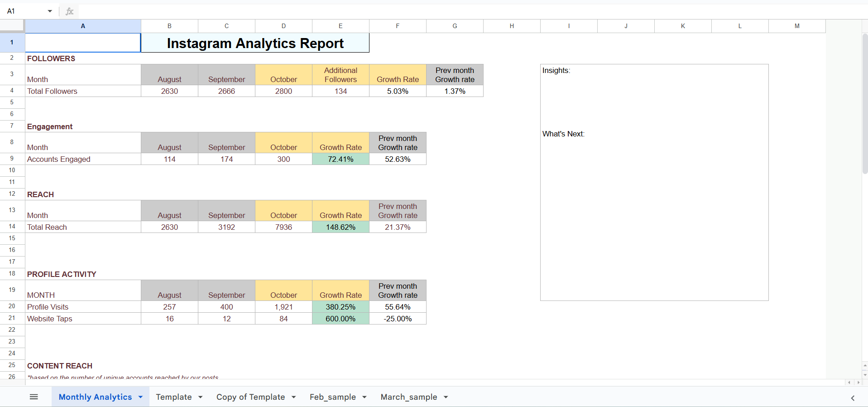Image resolution: width=868 pixels, height=407 pixels.
Task: Select column A header
Action: click(x=83, y=26)
